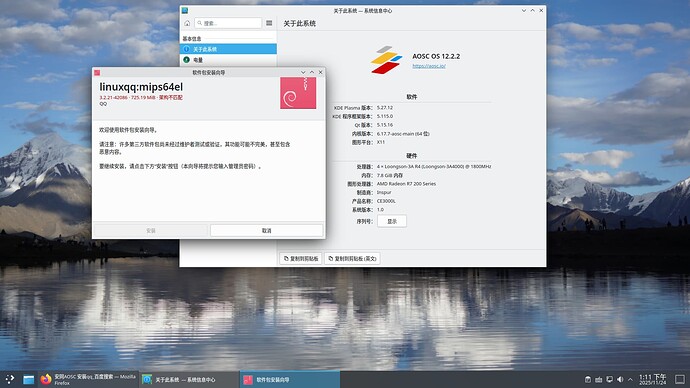Open the application launcher on taskbar
690x388 pixels.
coord(10,379)
